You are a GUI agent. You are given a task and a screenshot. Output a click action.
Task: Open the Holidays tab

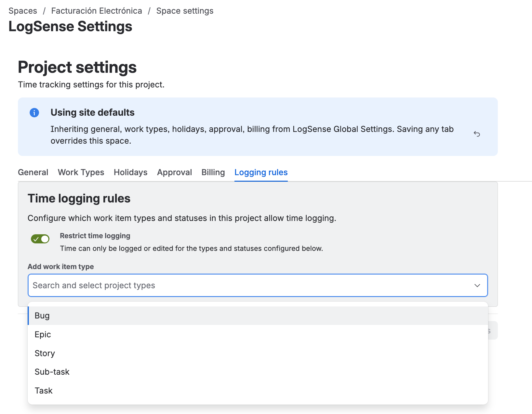click(130, 172)
